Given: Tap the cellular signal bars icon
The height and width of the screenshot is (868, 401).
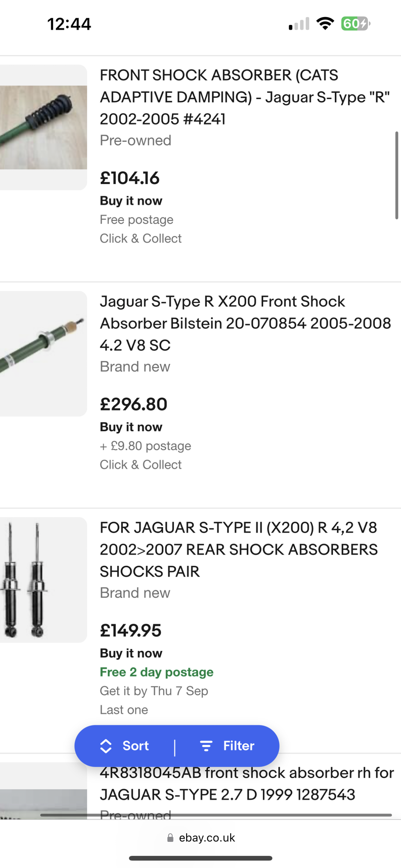Looking at the screenshot, I should (299, 24).
